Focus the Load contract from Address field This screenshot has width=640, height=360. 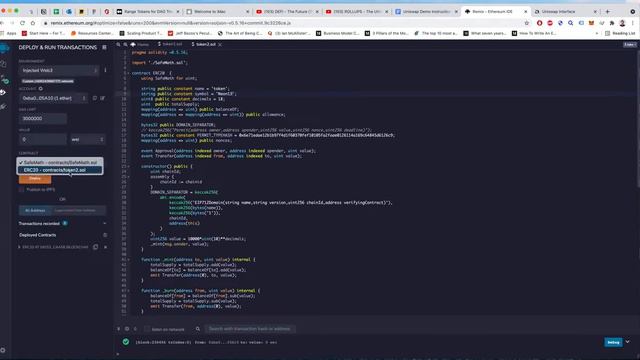(x=78, y=211)
